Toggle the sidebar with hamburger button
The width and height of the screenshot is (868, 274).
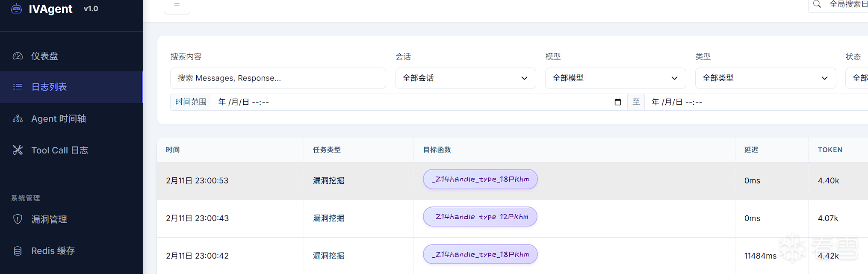177,4
